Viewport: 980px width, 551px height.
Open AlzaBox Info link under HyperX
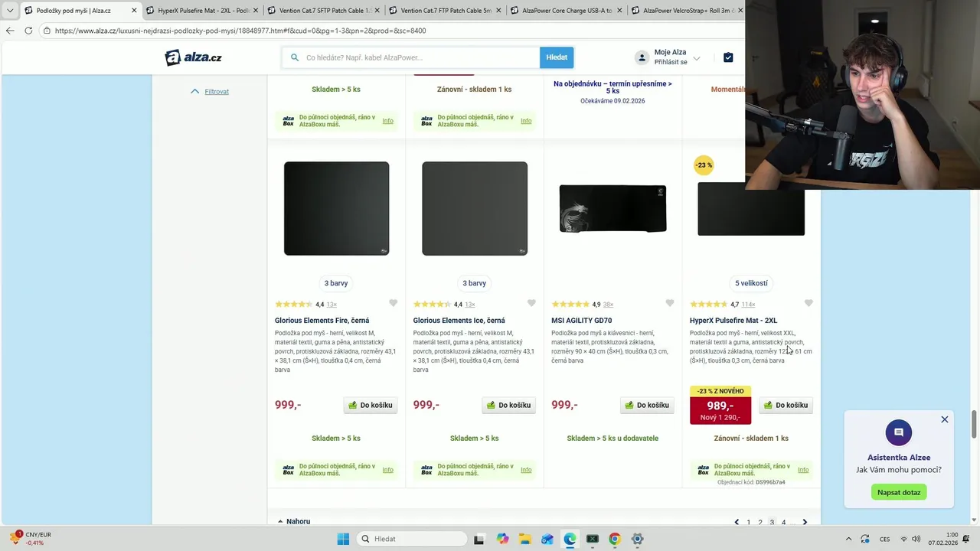[803, 470]
